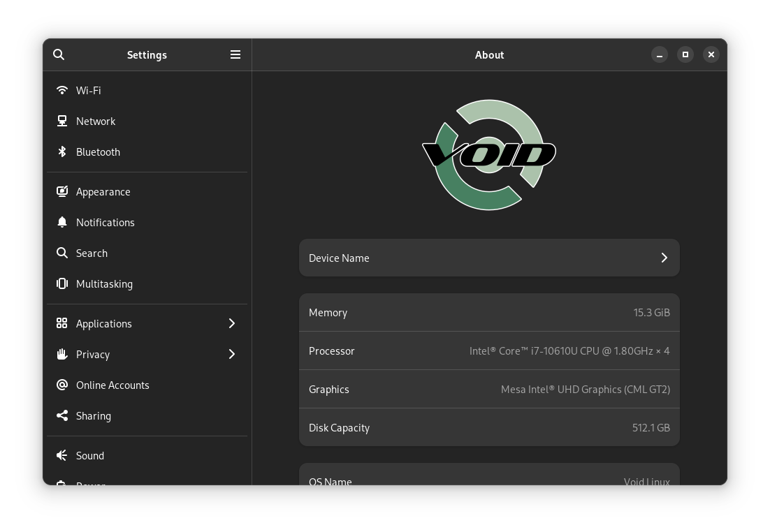Image resolution: width=770 pixels, height=532 pixels.
Task: Click the Network computer icon
Action: tap(62, 121)
